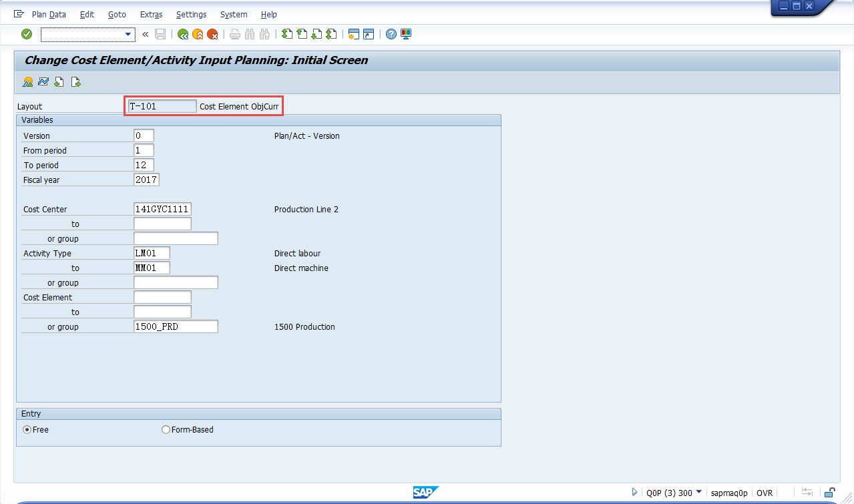
Task: Click the Create New Session icon
Action: click(354, 34)
